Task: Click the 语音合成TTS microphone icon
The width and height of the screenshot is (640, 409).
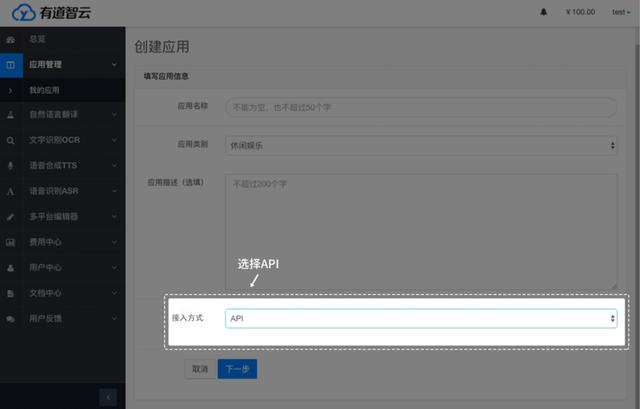Action: pos(10,166)
